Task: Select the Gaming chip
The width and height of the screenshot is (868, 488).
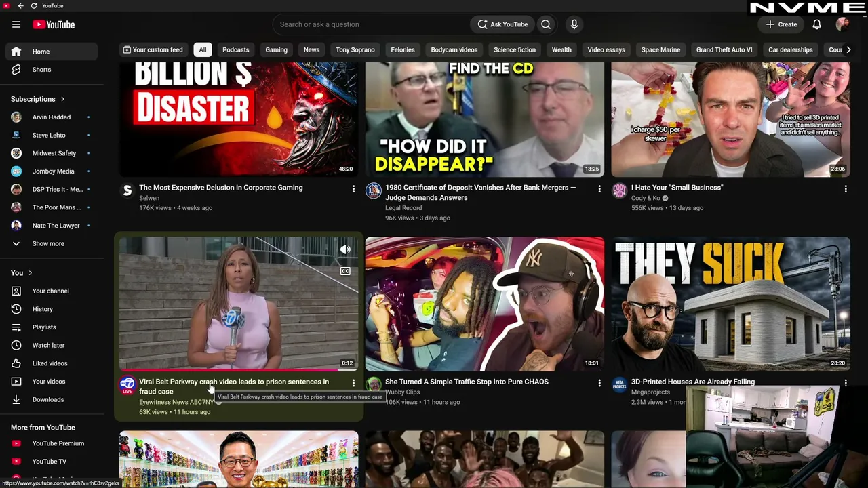Action: (277, 49)
